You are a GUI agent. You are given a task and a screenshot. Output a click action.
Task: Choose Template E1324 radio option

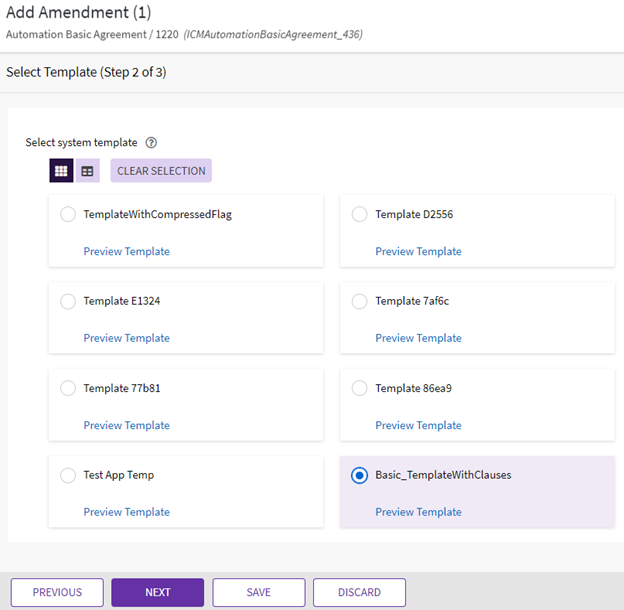(x=68, y=301)
